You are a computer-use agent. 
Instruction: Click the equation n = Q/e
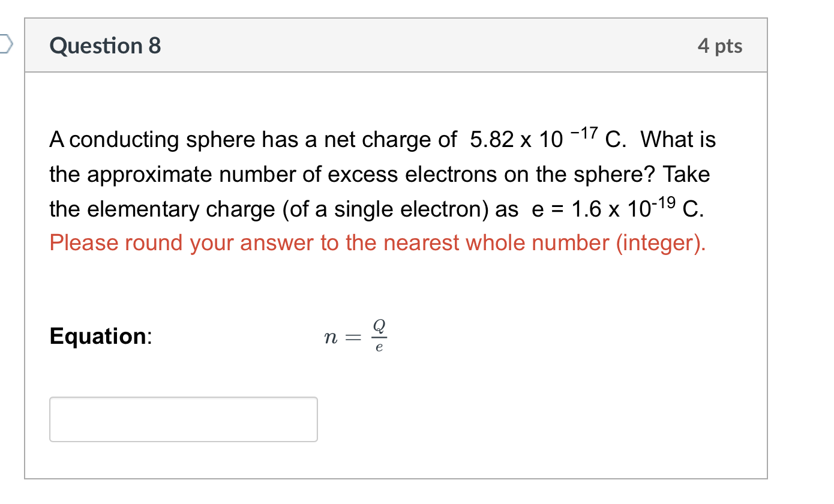click(354, 336)
